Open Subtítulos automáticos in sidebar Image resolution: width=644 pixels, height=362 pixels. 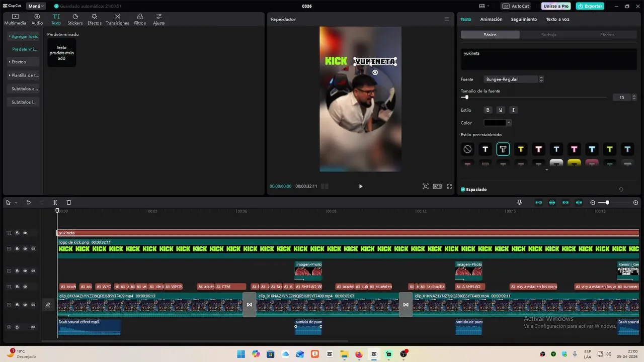tap(24, 88)
